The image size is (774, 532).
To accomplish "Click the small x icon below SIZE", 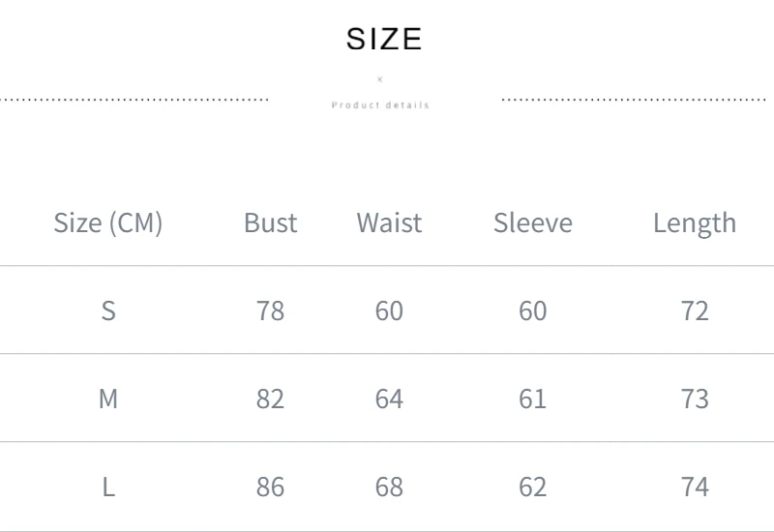I will point(380,79).
